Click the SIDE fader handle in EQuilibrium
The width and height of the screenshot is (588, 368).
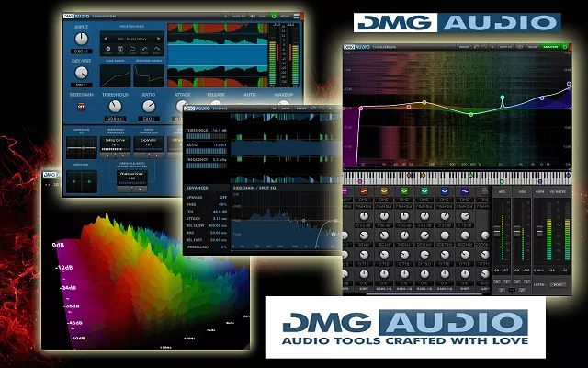coord(517,232)
